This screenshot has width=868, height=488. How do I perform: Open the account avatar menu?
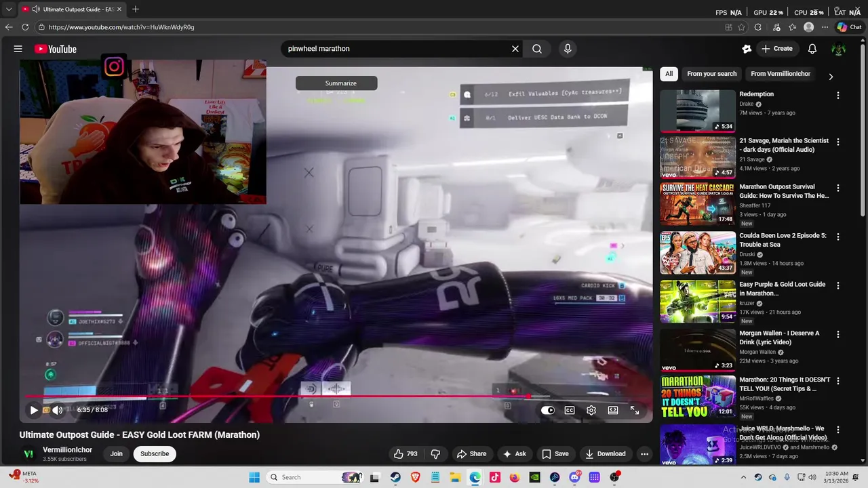(839, 49)
